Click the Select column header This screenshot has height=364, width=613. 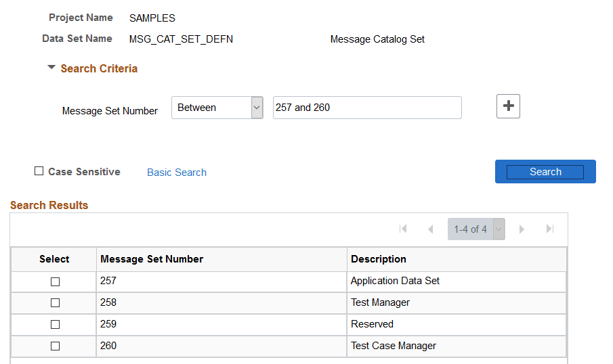pyautogui.click(x=54, y=259)
